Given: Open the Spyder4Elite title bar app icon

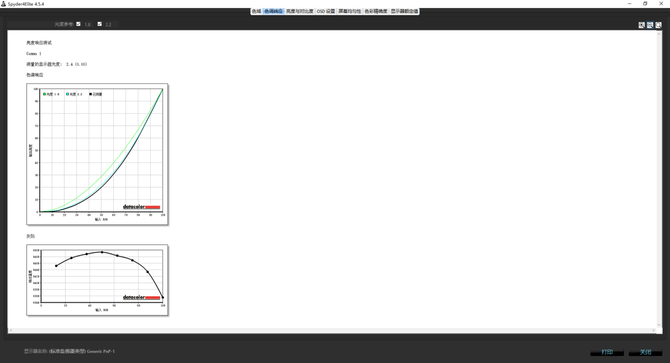Looking at the screenshot, I should [x=3, y=4].
